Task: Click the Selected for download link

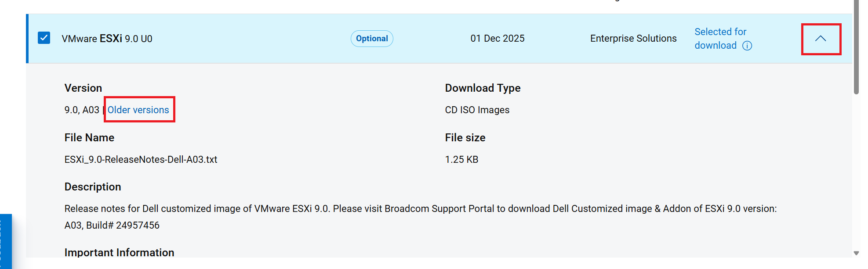Action: pos(721,38)
